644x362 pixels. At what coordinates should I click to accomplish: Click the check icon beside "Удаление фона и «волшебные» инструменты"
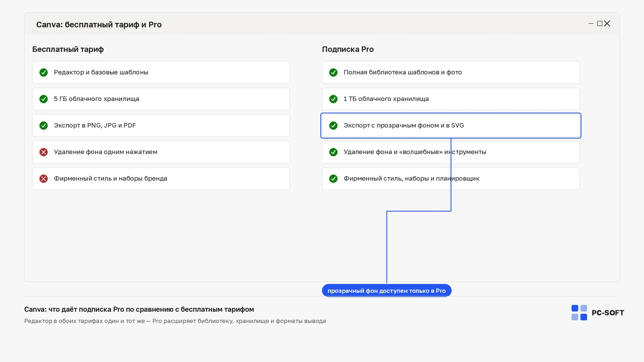(333, 152)
